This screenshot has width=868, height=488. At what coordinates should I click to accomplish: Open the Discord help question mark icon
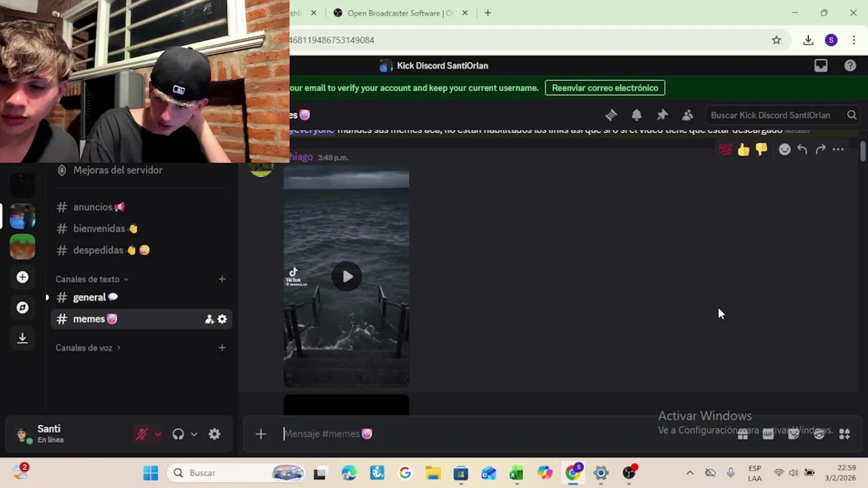tap(850, 66)
